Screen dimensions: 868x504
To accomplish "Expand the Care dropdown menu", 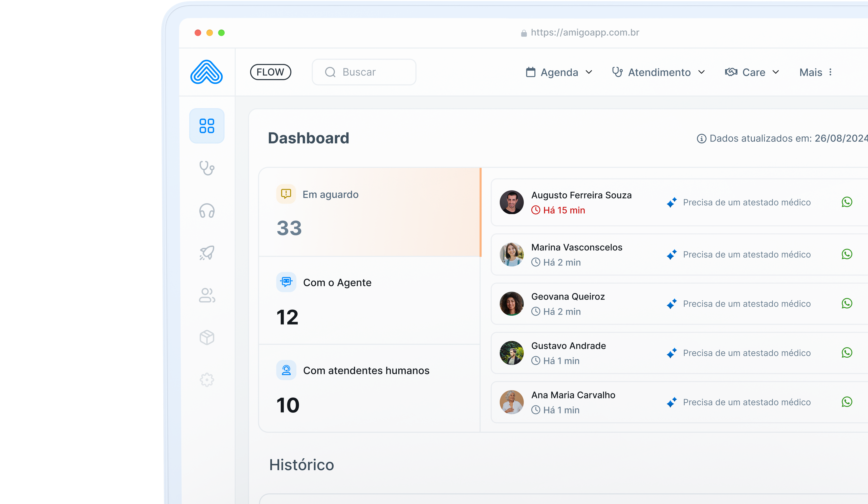I will tap(752, 72).
